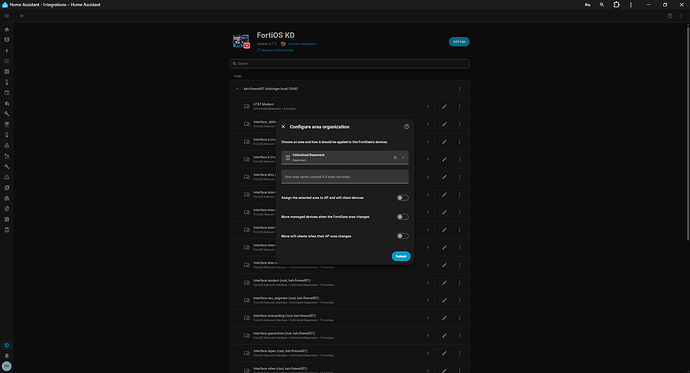Enable Assign selected area to AP and wifi clients
This screenshot has height=373, width=690.
tap(403, 198)
